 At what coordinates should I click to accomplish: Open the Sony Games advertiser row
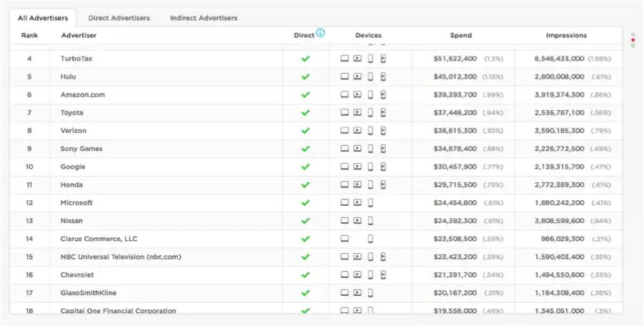click(x=315, y=149)
